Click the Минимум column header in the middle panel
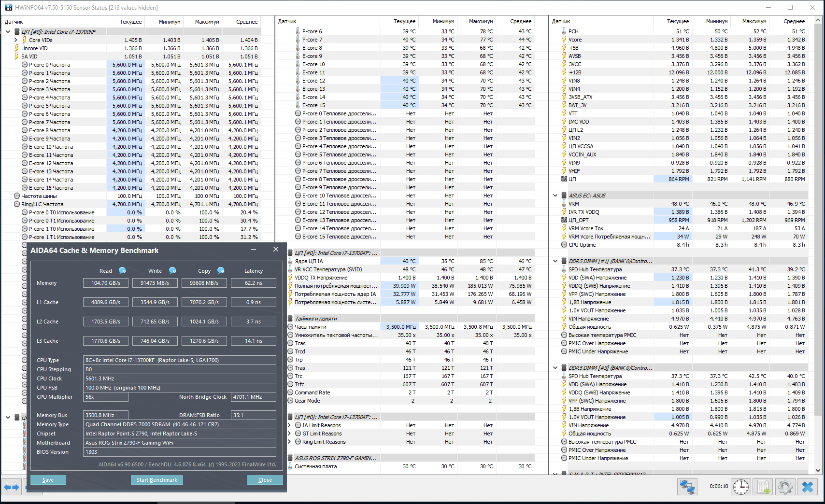Screen dimensions: 825x504 [x=443, y=21]
